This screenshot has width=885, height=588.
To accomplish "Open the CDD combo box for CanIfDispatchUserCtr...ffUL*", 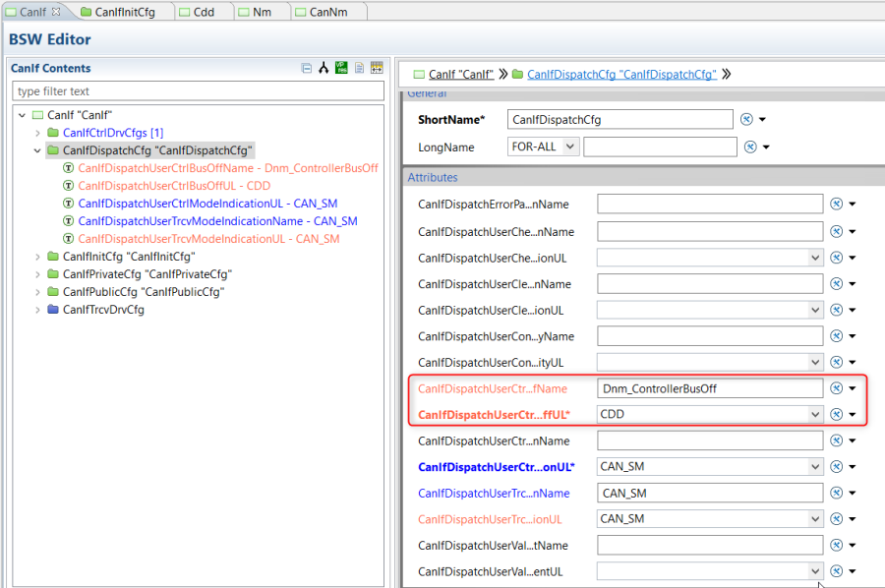I will pos(815,414).
